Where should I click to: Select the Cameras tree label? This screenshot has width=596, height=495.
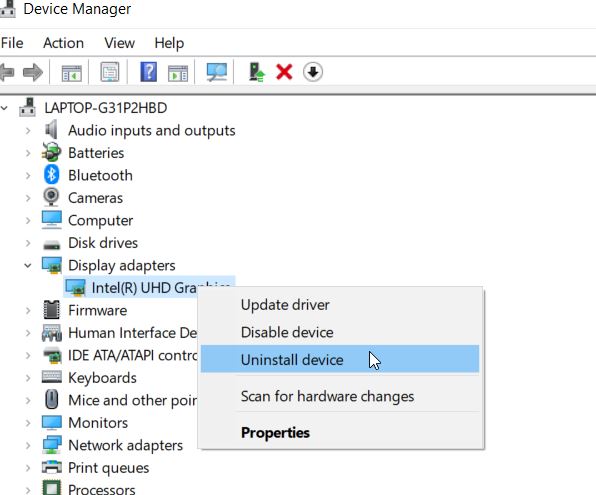pyautogui.click(x=95, y=198)
